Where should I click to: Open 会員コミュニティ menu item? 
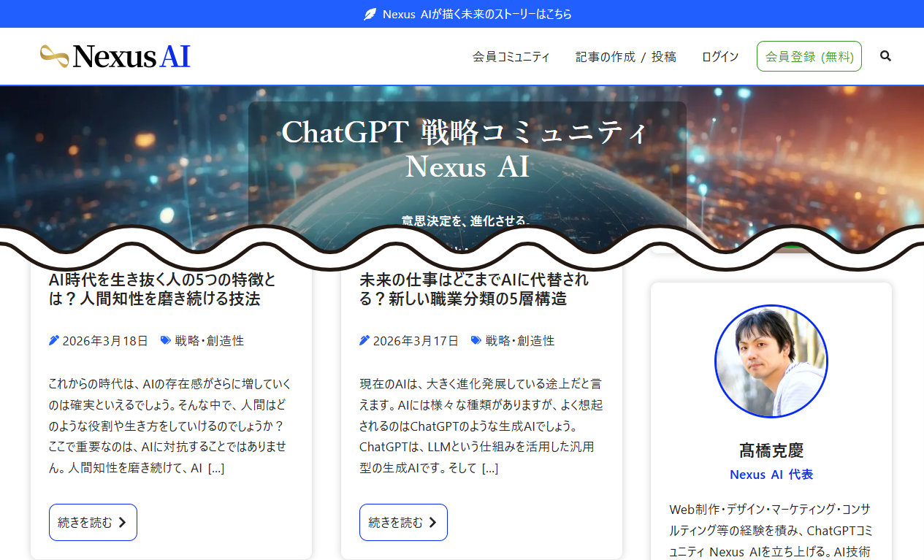pyautogui.click(x=511, y=56)
